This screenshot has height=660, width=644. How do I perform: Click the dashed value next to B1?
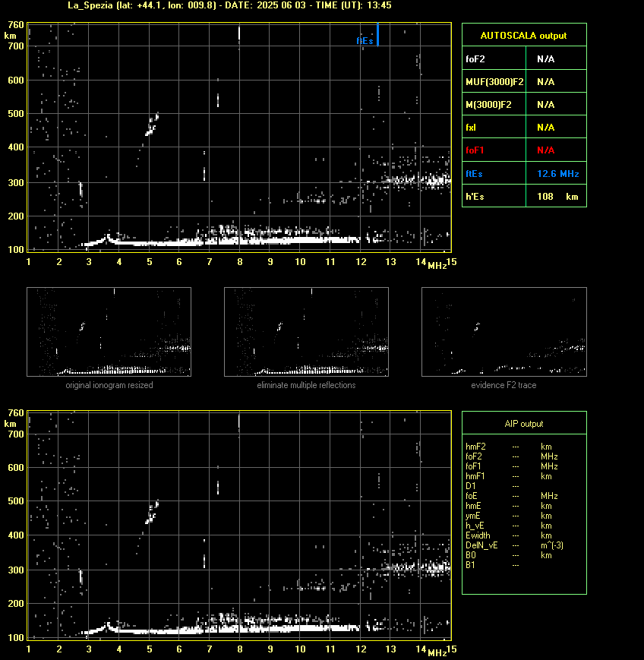click(x=516, y=565)
